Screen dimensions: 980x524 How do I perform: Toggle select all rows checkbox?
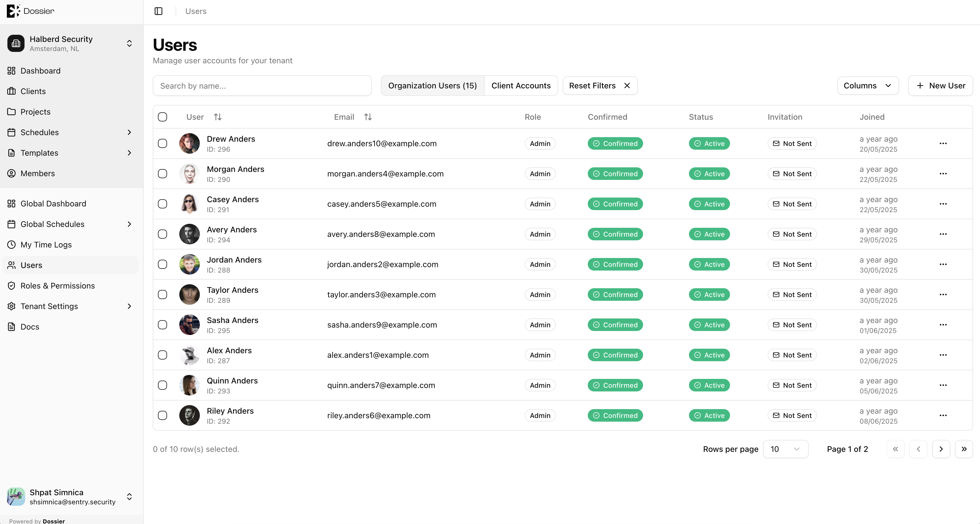(x=162, y=117)
